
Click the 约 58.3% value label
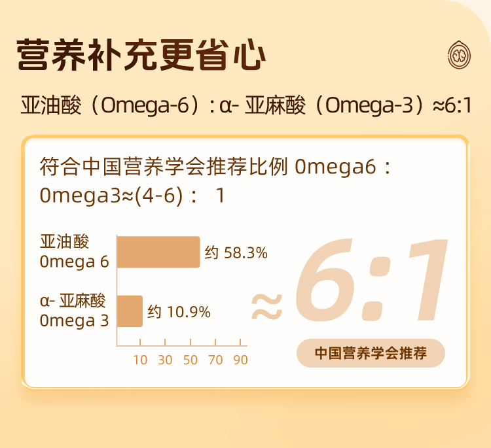coord(236,253)
